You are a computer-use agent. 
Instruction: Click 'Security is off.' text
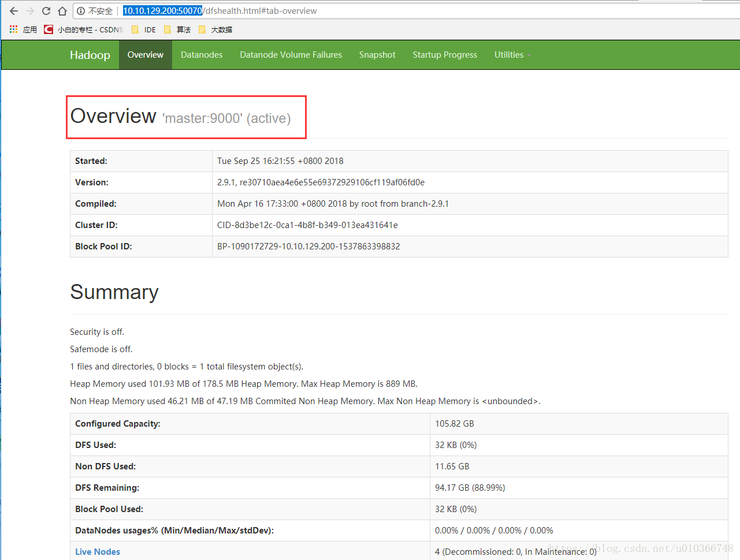point(97,332)
